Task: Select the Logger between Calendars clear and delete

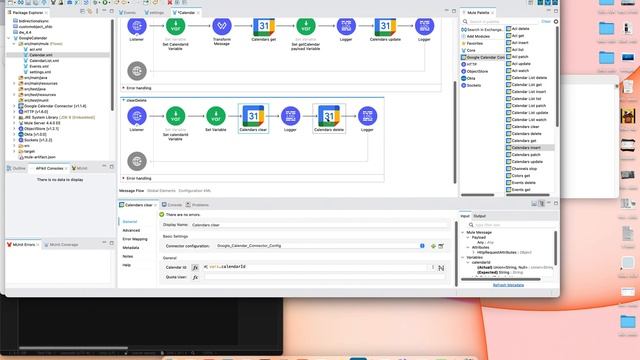Action: (x=290, y=116)
